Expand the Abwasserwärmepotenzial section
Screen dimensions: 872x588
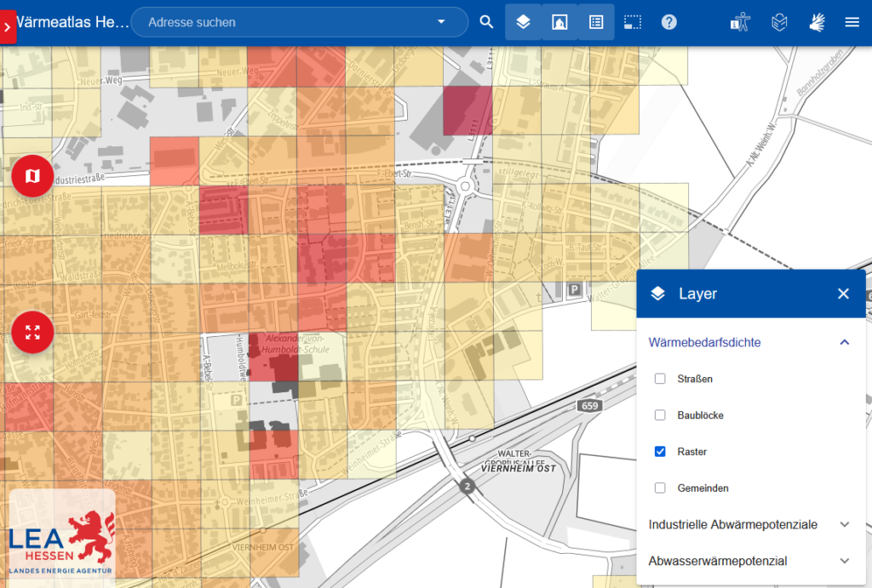[844, 561]
